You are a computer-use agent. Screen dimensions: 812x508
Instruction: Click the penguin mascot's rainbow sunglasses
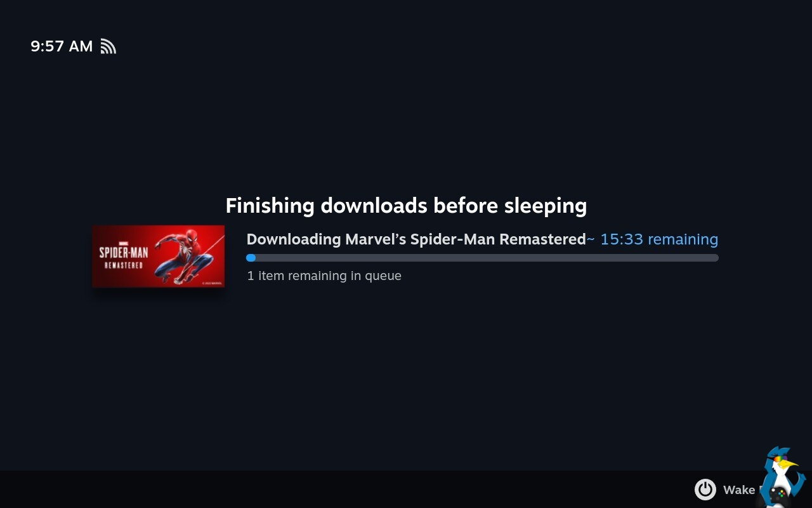click(780, 458)
